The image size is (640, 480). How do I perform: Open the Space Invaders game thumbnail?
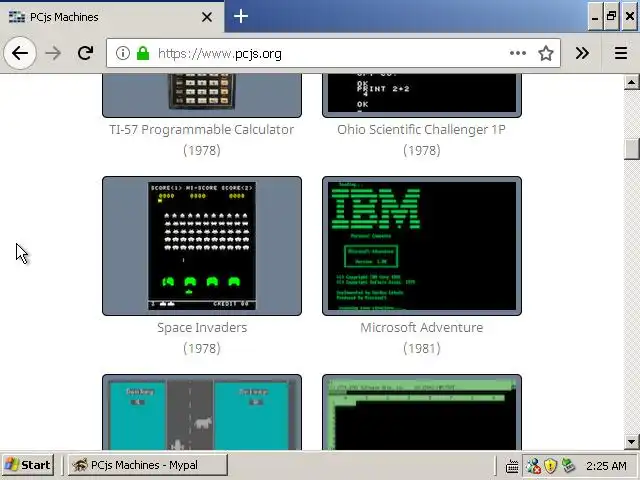(x=202, y=246)
